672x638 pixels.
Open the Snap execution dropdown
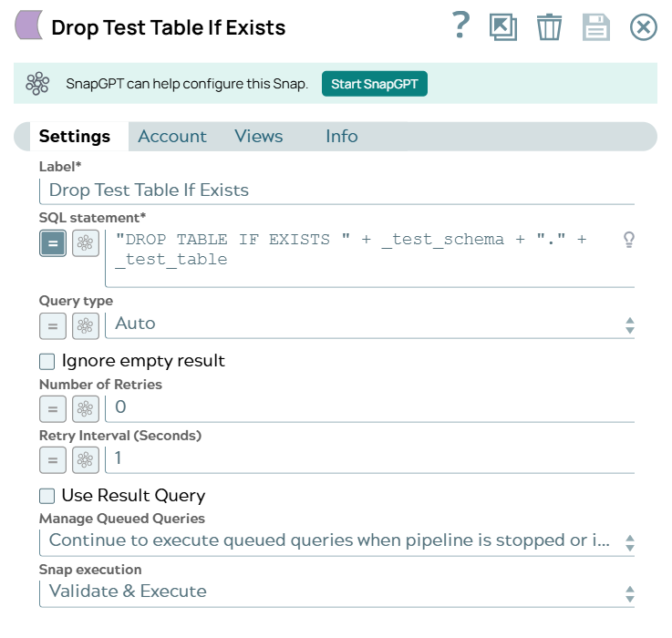coord(336,593)
